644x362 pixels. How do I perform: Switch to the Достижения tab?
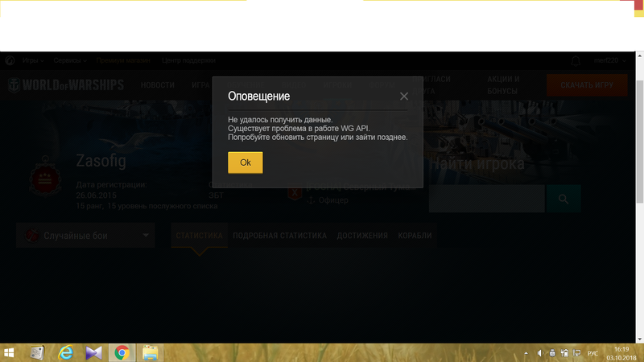click(362, 236)
